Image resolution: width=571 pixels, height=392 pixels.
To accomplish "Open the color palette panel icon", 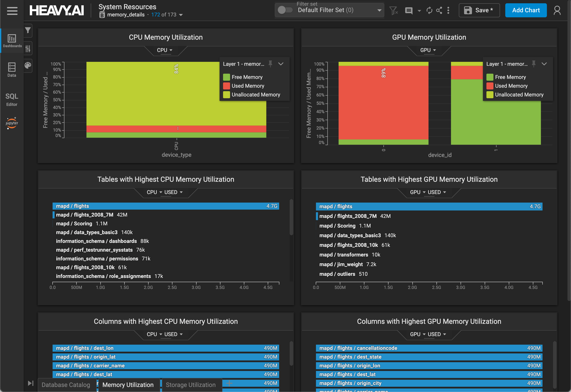I will click(x=28, y=65).
